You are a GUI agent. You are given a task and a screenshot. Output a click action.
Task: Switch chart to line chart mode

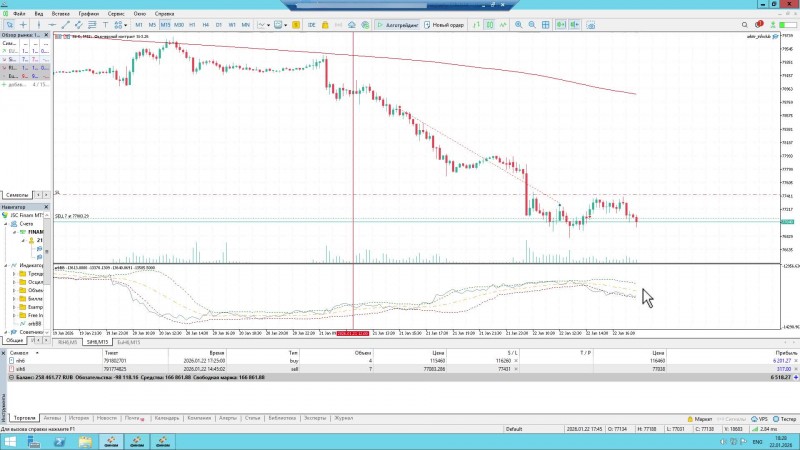click(x=503, y=24)
